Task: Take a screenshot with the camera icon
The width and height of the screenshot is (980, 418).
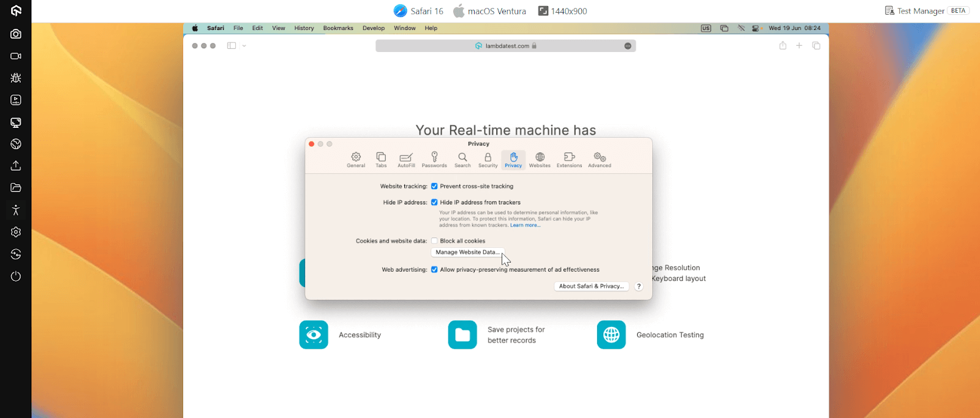Action: (x=16, y=34)
